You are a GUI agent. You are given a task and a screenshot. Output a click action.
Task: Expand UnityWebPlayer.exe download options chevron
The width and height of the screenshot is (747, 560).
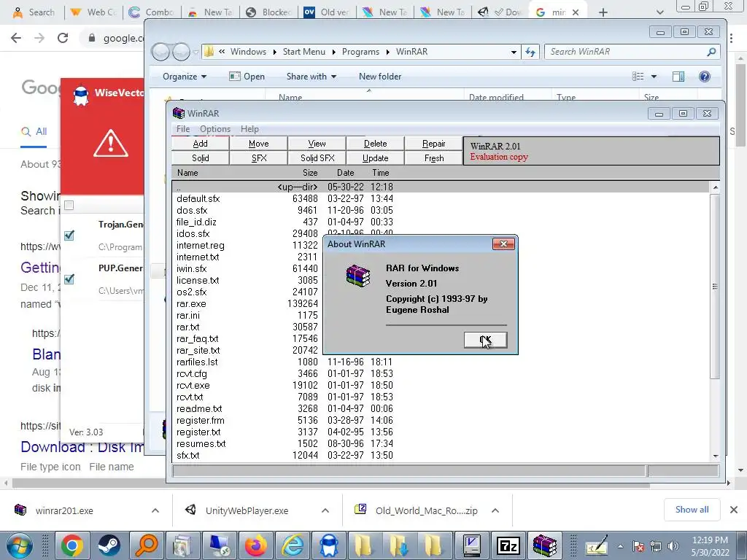(325, 510)
